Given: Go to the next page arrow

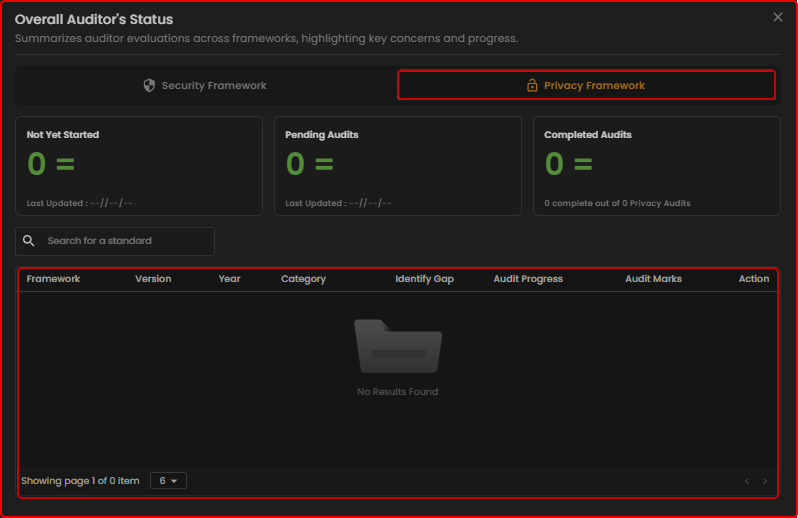Looking at the screenshot, I should pyautogui.click(x=766, y=481).
